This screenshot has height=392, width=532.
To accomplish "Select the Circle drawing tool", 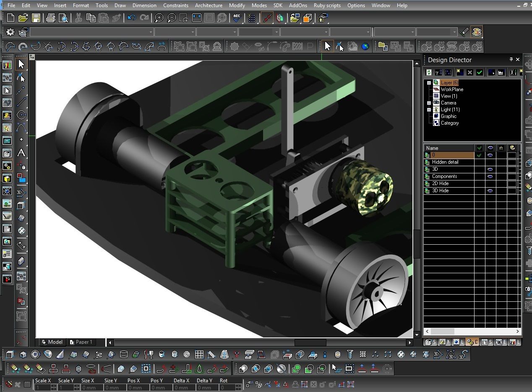I will tap(21, 115).
